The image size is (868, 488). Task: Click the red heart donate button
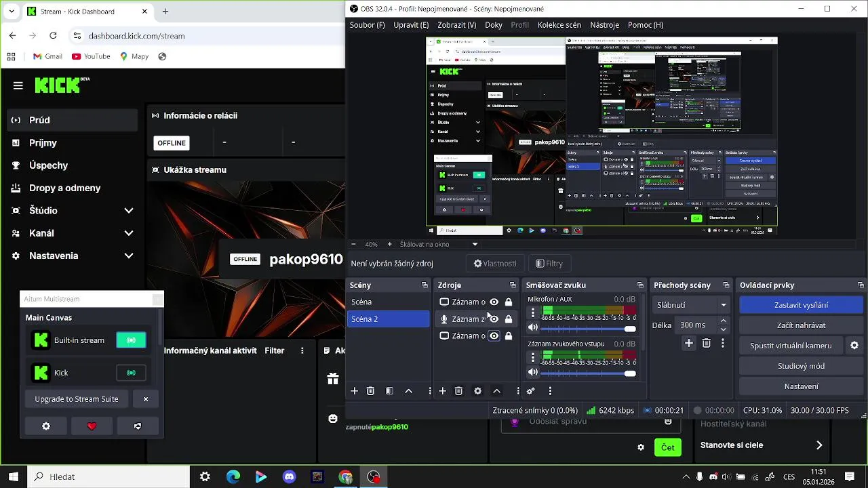coord(92,426)
